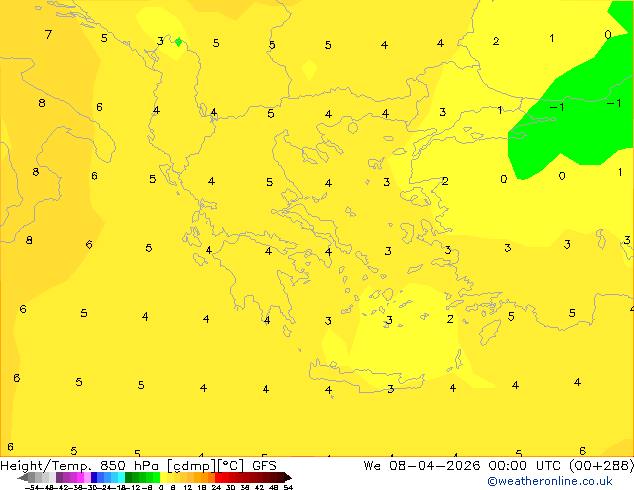Click the dark green legend swatch near -12
This screenshot has height=490, width=634.
pos(129,477)
